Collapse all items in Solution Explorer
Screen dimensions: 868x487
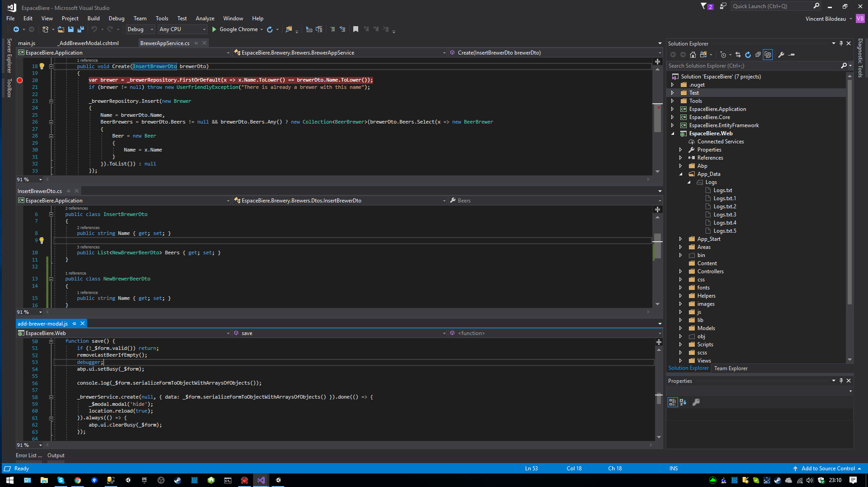758,55
